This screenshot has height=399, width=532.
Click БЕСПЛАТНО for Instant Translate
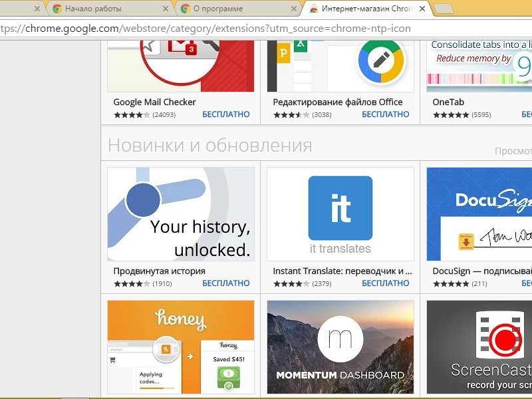click(386, 283)
